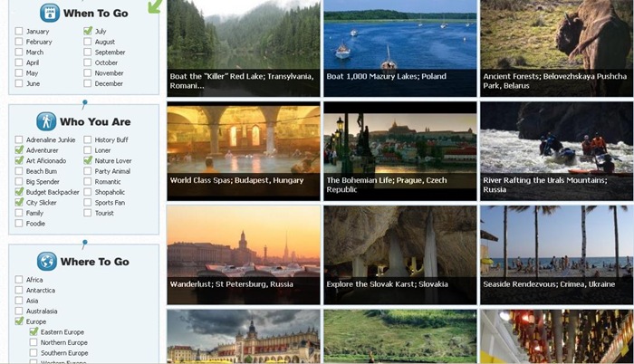This screenshot has width=634, height=364.
Task: Check the Northern Europe checkbox
Action: tap(34, 342)
